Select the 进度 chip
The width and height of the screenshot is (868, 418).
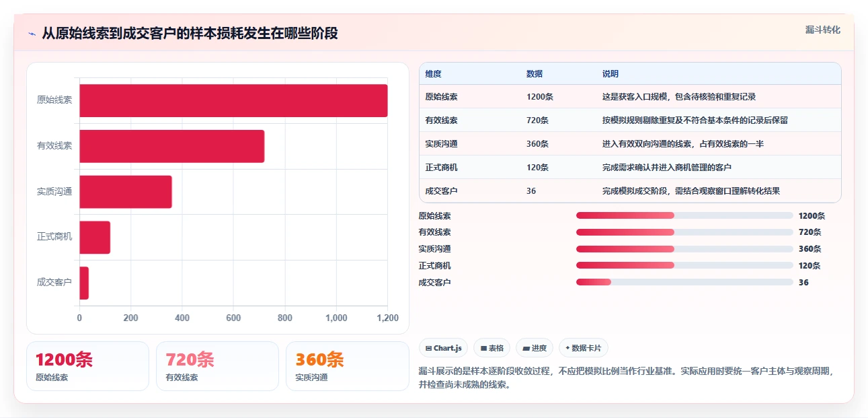click(x=535, y=348)
